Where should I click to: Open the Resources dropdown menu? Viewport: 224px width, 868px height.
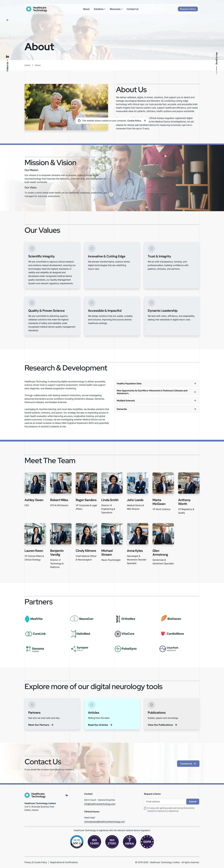[116, 9]
